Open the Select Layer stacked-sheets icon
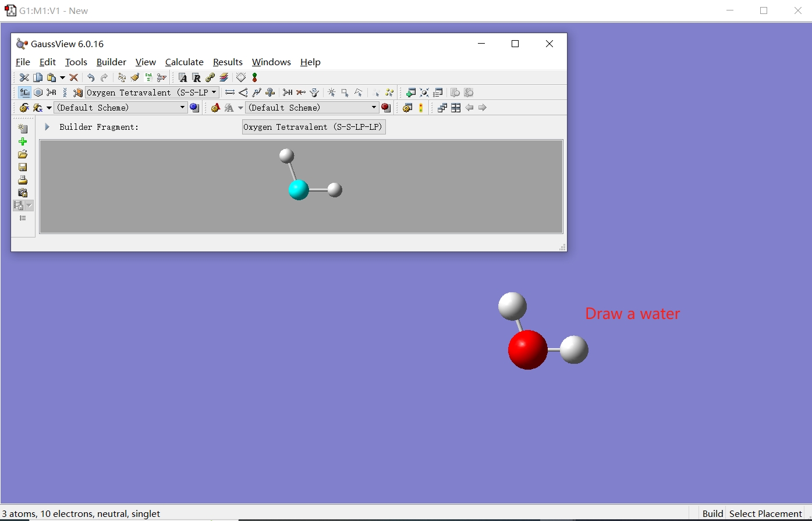The image size is (812, 521). coord(224,77)
